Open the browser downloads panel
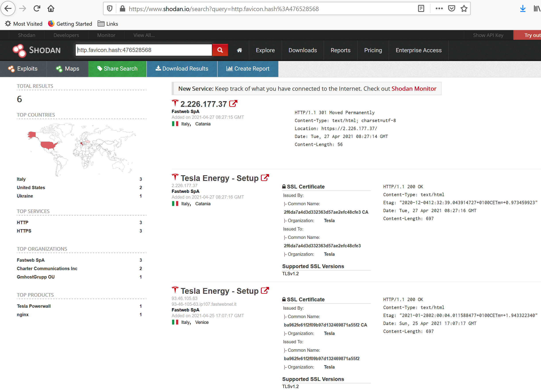 click(x=523, y=9)
